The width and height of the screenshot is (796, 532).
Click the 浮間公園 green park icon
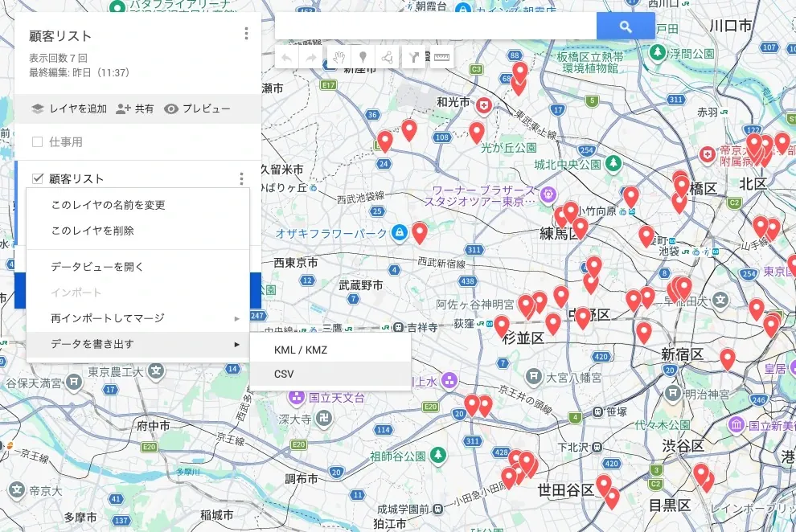(x=658, y=51)
